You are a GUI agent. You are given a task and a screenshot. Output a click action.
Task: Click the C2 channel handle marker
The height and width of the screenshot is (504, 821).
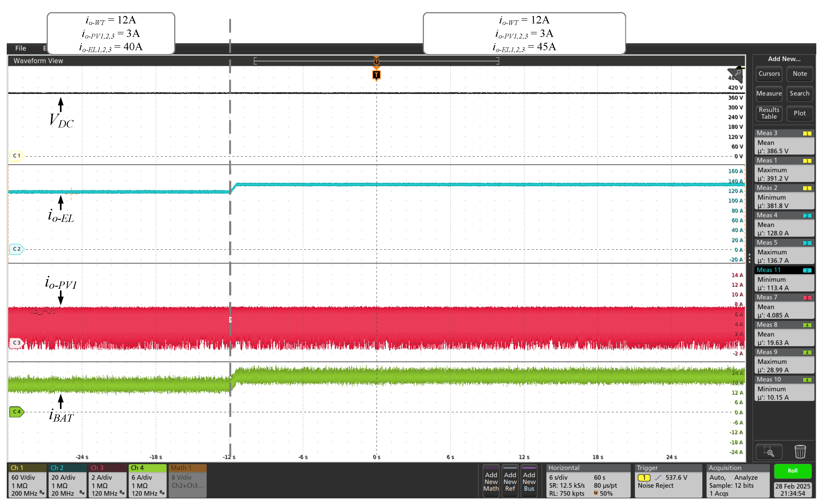[x=16, y=249]
